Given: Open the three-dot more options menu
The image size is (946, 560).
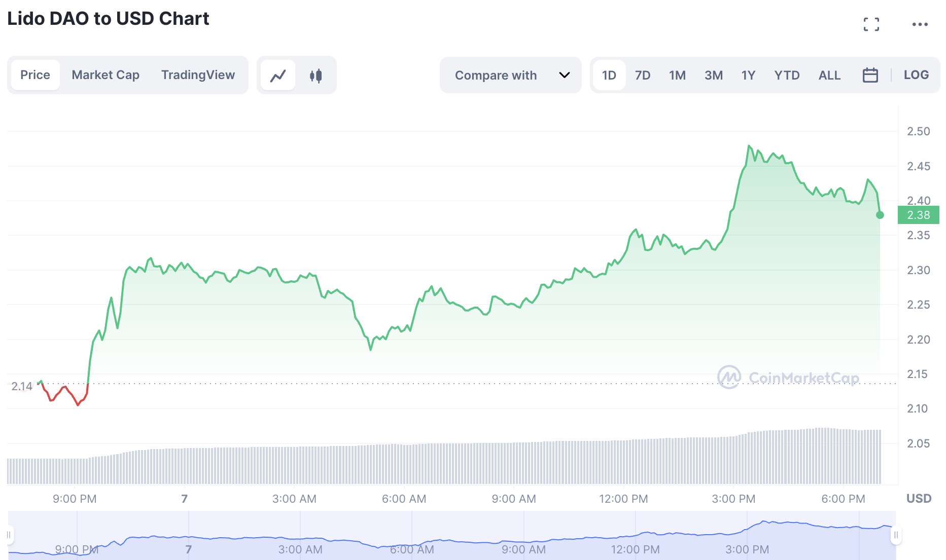Looking at the screenshot, I should (x=920, y=24).
